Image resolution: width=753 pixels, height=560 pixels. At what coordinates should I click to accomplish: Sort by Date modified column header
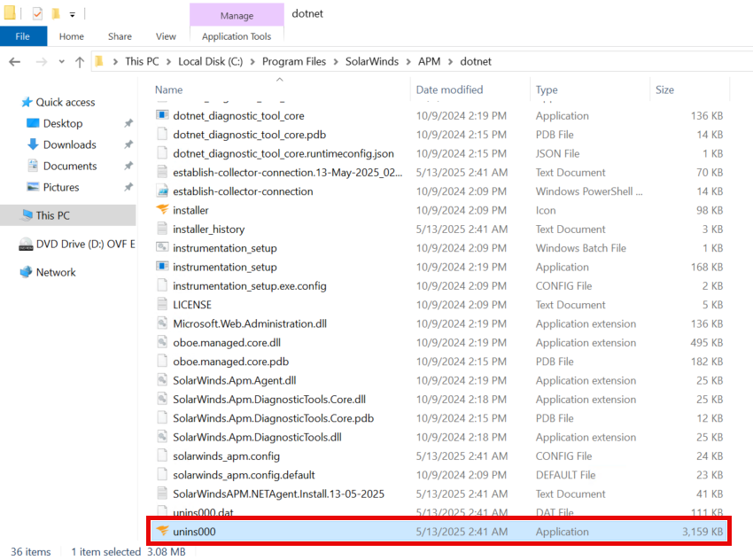449,89
